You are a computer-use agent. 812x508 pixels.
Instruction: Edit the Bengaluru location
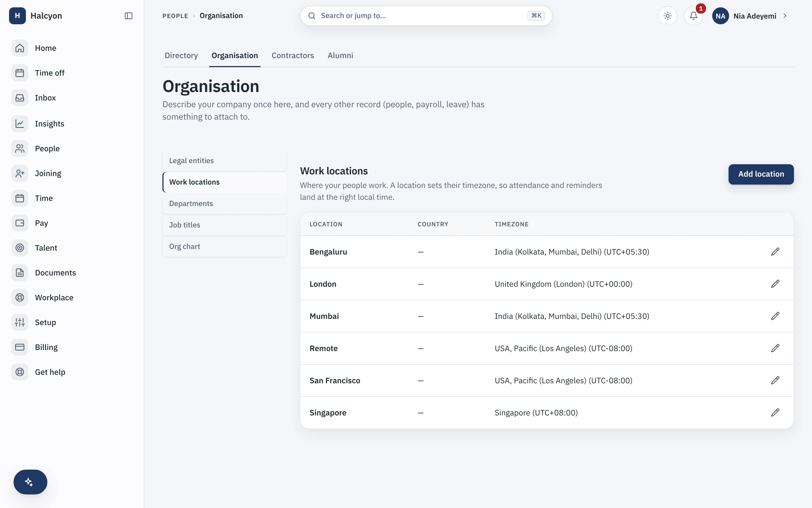pos(775,252)
